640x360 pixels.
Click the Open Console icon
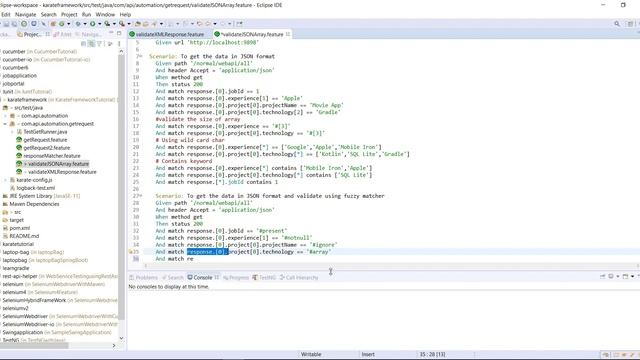(625, 276)
